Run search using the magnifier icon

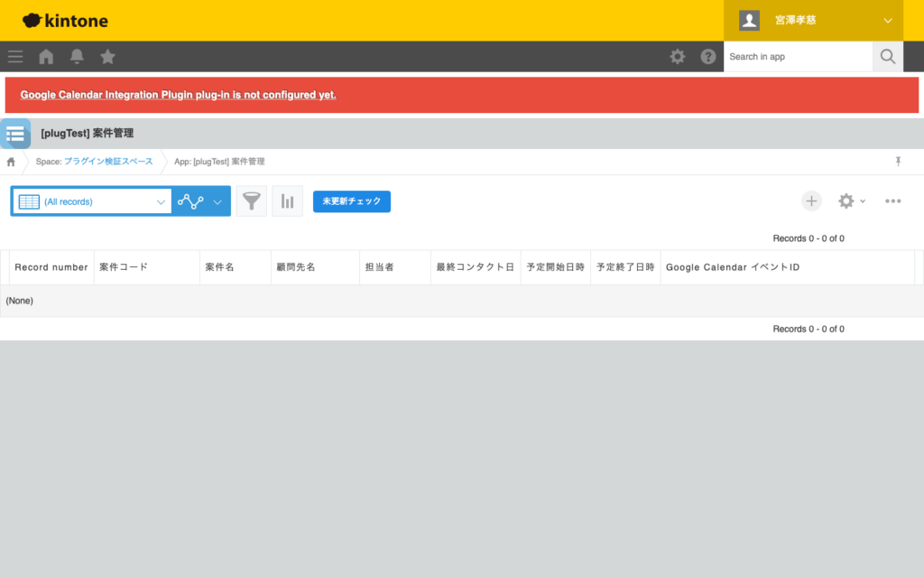coord(887,56)
